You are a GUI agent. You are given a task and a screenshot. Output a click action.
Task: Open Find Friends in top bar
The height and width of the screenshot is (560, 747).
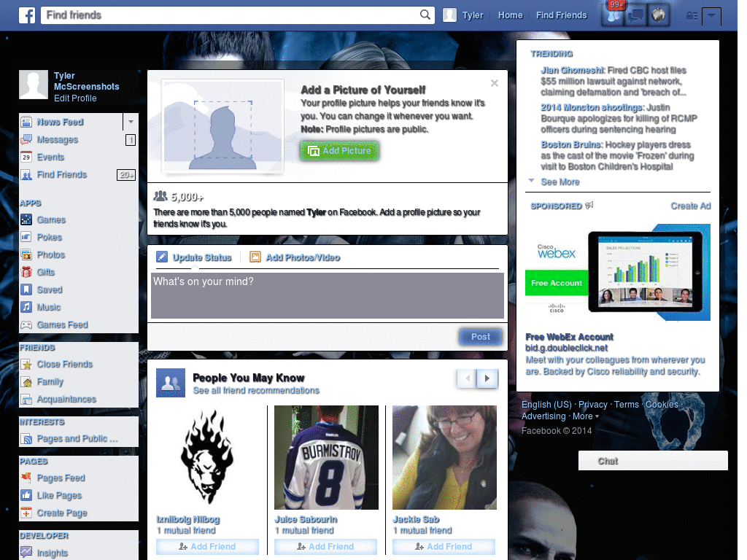point(561,15)
